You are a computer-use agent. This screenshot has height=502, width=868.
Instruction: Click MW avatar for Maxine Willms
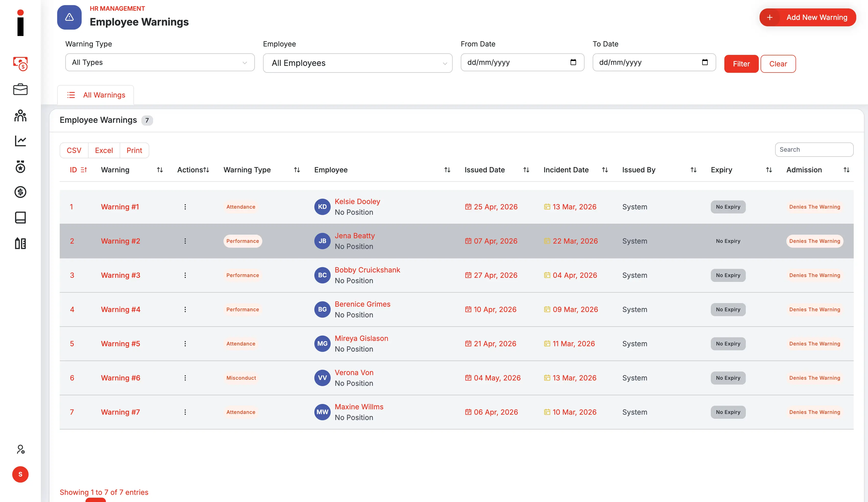(323, 412)
